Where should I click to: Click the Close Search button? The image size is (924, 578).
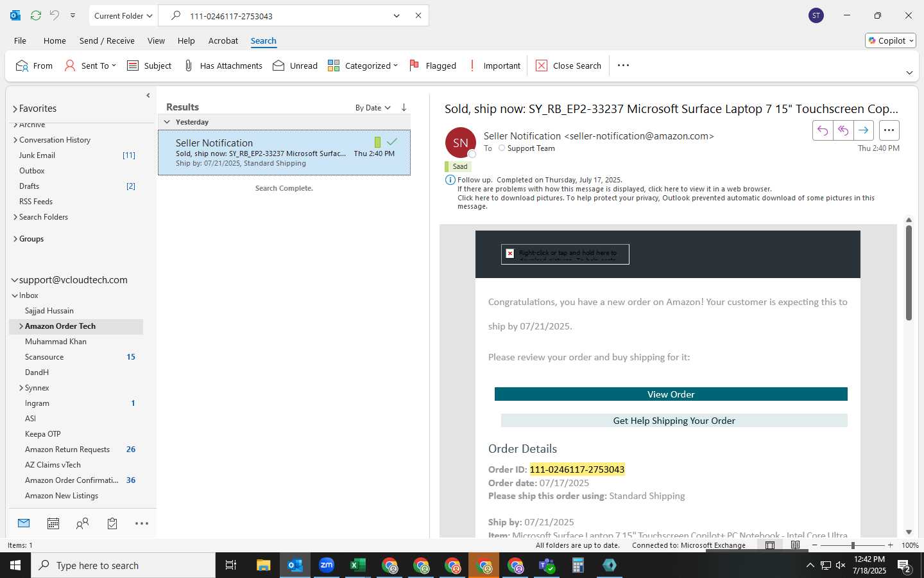pyautogui.click(x=569, y=66)
